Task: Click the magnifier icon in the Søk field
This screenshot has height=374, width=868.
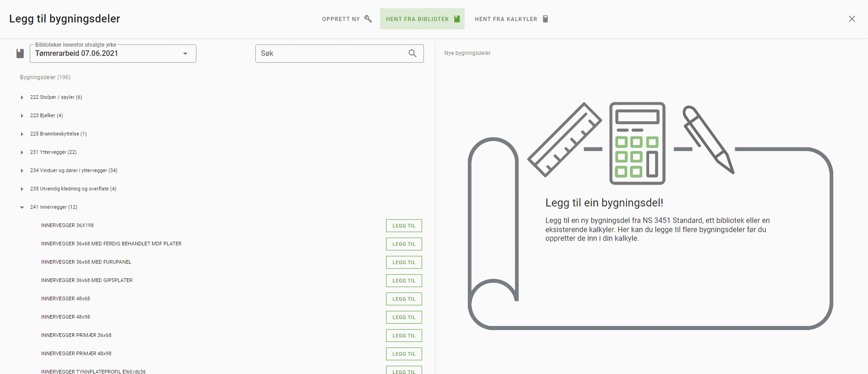Action: 413,53
